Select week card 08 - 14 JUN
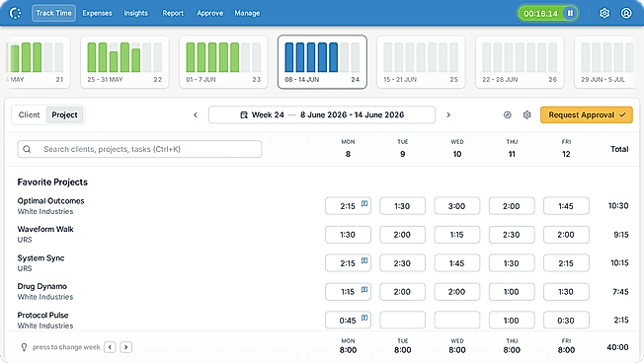This screenshot has width=644, height=363. click(322, 62)
